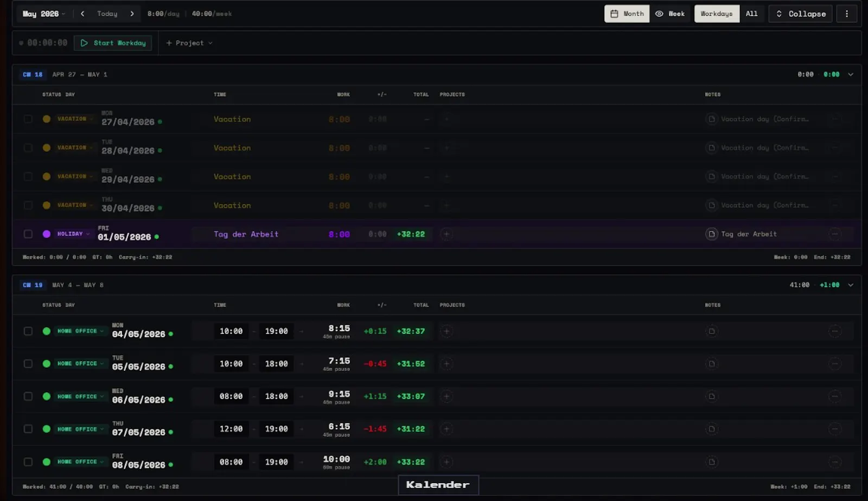Add project to 04/05/2026 row
This screenshot has height=501, width=868.
[x=446, y=331]
